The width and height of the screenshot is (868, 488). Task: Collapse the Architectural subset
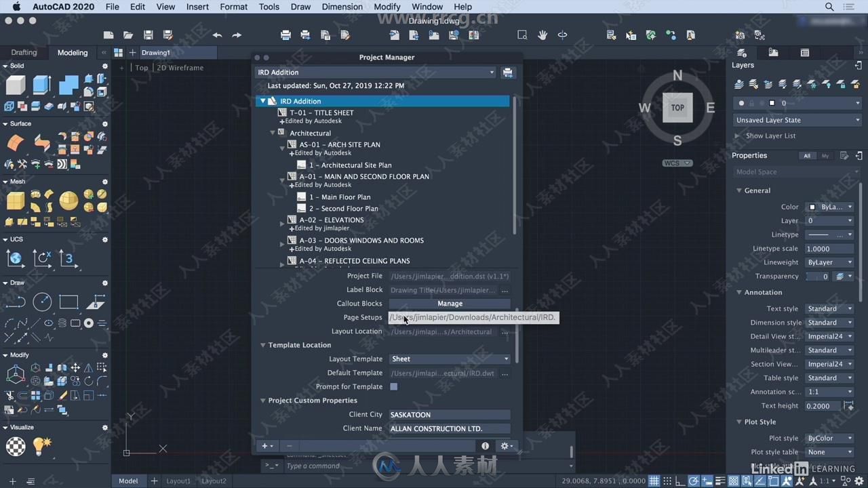tap(273, 133)
